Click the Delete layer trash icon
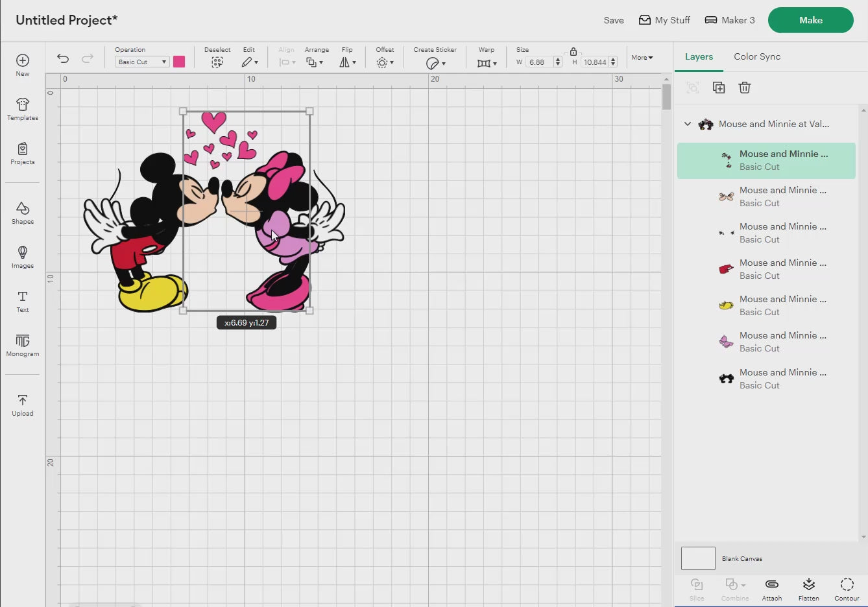This screenshot has width=868, height=607. [745, 88]
